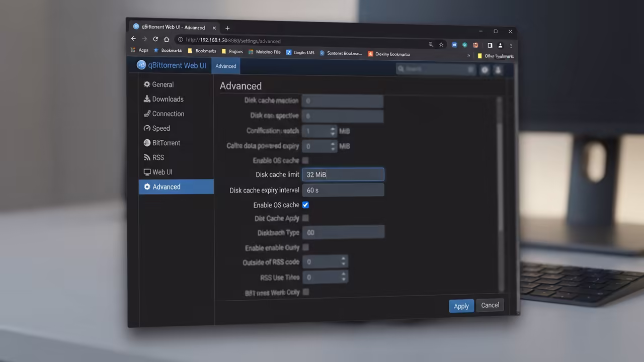Click the Apply button
This screenshot has width=644, height=362.
pos(461,306)
